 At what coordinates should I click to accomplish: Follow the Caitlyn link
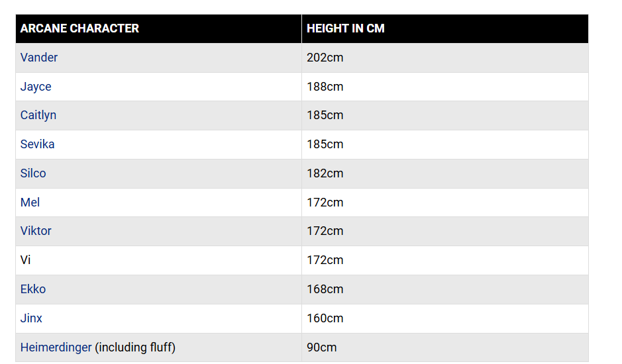[38, 115]
